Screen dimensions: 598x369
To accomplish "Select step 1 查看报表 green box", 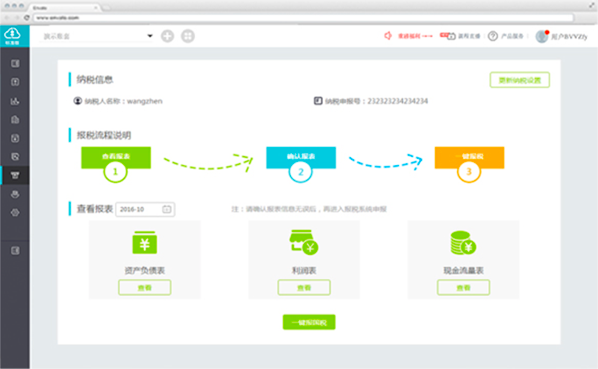I will pyautogui.click(x=116, y=157).
